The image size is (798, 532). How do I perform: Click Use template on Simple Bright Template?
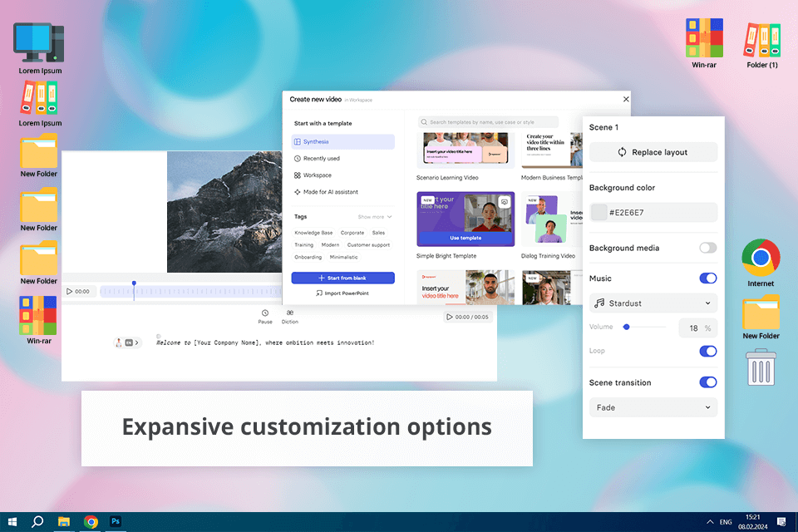tap(465, 238)
